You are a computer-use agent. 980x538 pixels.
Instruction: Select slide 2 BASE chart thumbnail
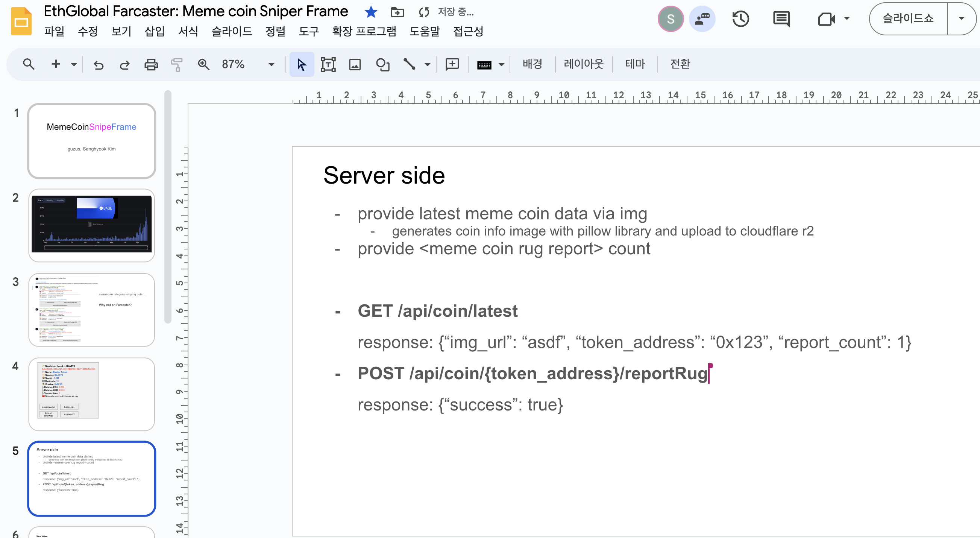pyautogui.click(x=92, y=226)
